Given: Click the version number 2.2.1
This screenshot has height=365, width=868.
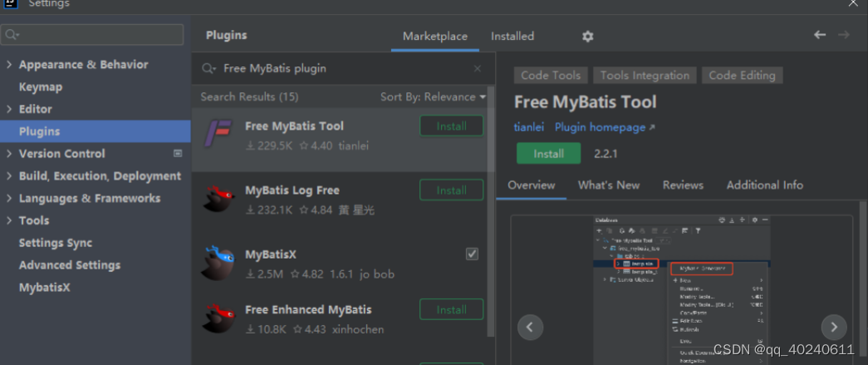Looking at the screenshot, I should (x=606, y=154).
